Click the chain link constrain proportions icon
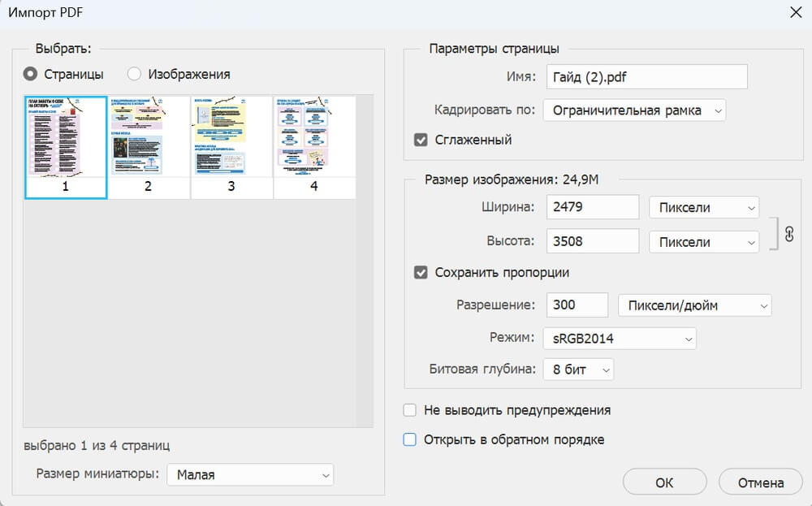Screen dimensions: 812x506 coord(788,233)
